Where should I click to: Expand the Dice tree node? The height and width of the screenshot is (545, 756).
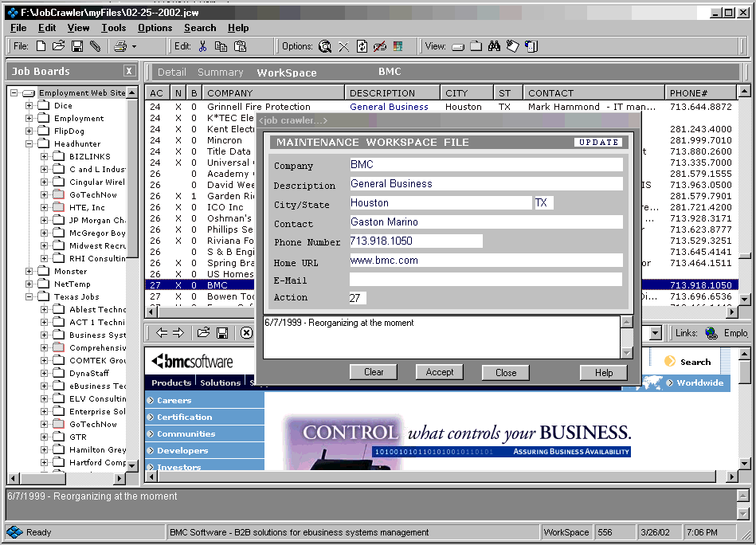[x=29, y=105]
